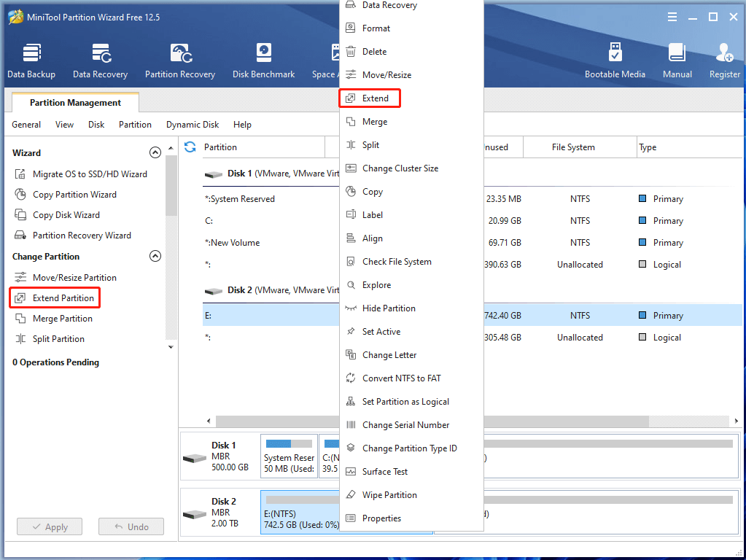Viewport: 746px width, 560px height.
Task: Open the Manual book icon
Action: (677, 61)
